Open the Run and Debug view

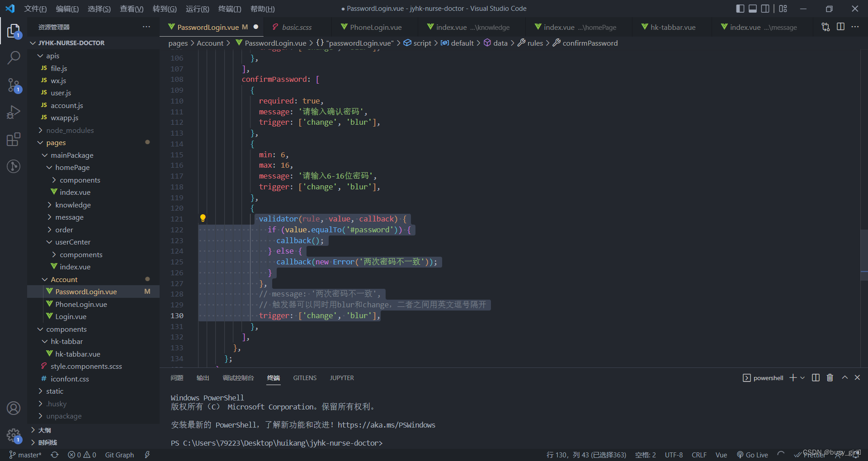click(x=14, y=112)
